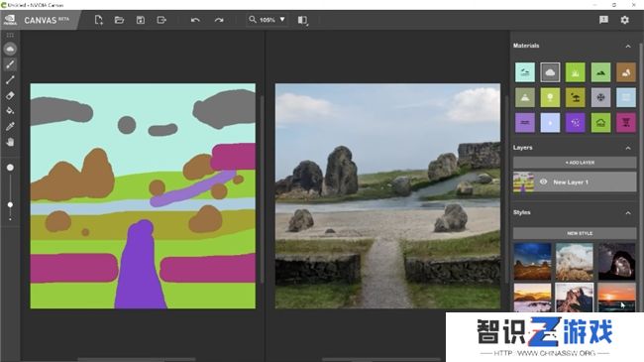Image resolution: width=644 pixels, height=362 pixels.
Task: Choose the pink stone wall material swatch
Action: (x=626, y=123)
